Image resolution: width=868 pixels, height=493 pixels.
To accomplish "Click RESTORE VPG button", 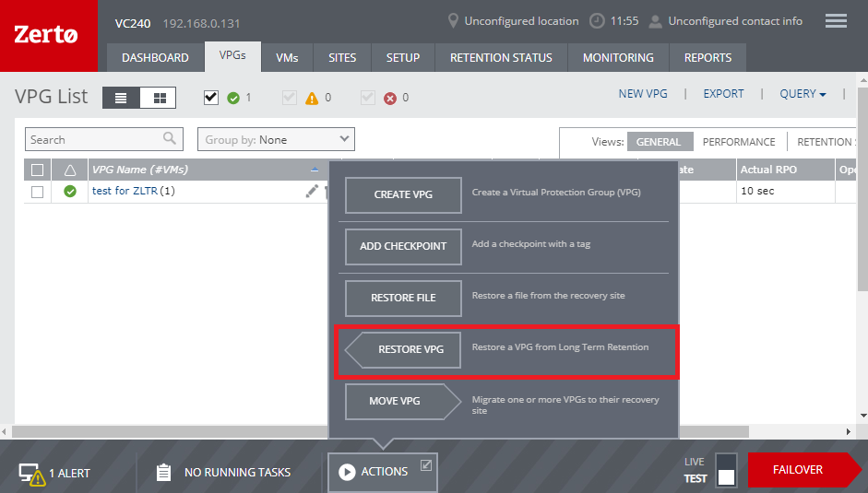I will (x=403, y=349).
